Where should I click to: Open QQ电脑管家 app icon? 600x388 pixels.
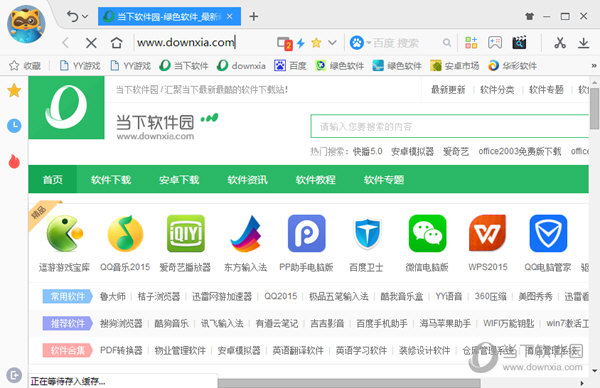(x=548, y=233)
